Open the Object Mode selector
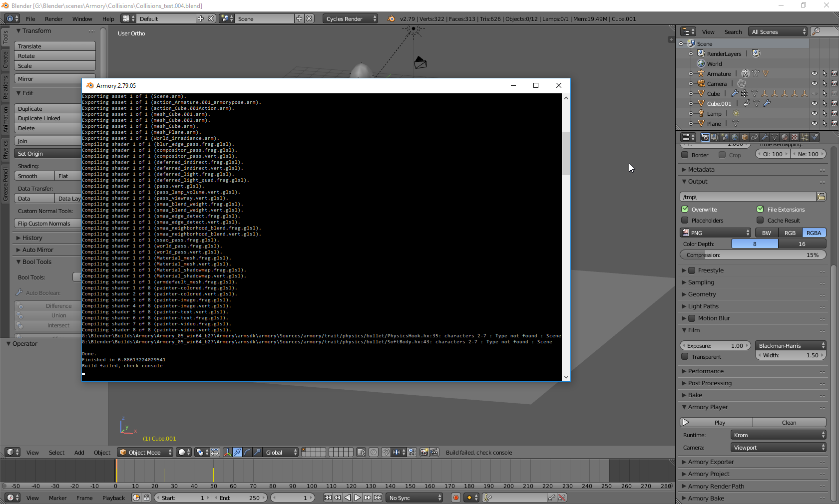 (145, 452)
